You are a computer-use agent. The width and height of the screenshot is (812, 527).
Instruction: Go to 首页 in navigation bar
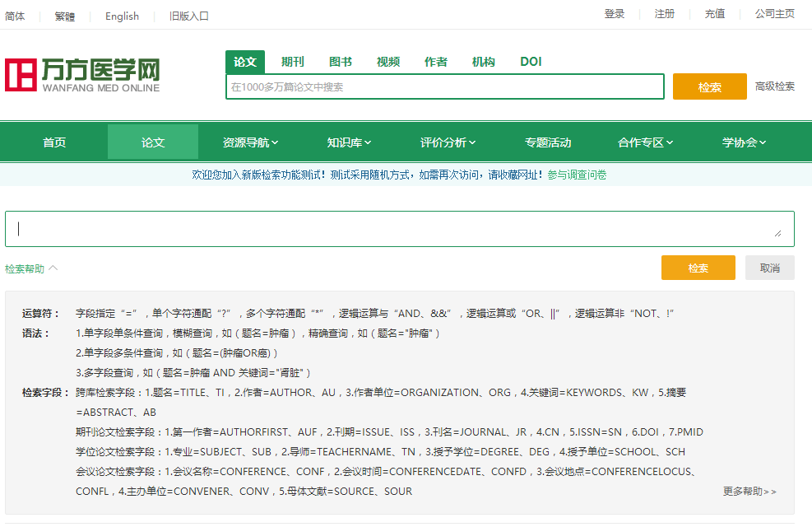[54, 142]
